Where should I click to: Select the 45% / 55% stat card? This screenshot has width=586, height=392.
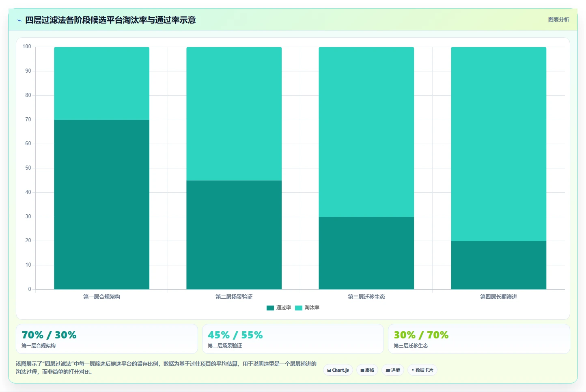pos(293,339)
